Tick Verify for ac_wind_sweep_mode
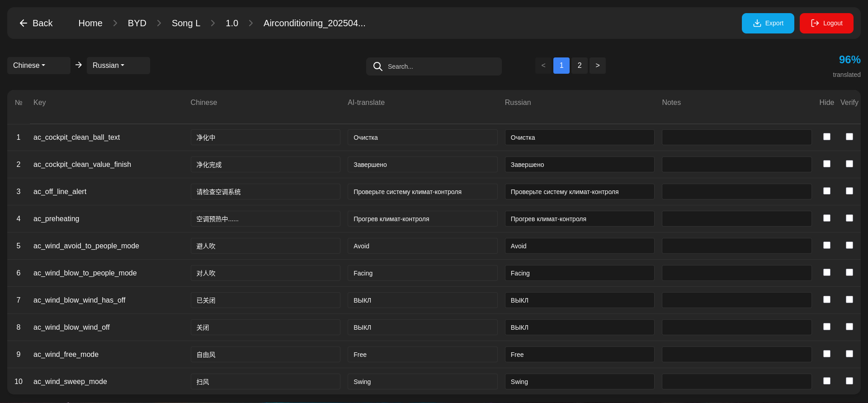This screenshot has width=868, height=403. click(x=849, y=381)
